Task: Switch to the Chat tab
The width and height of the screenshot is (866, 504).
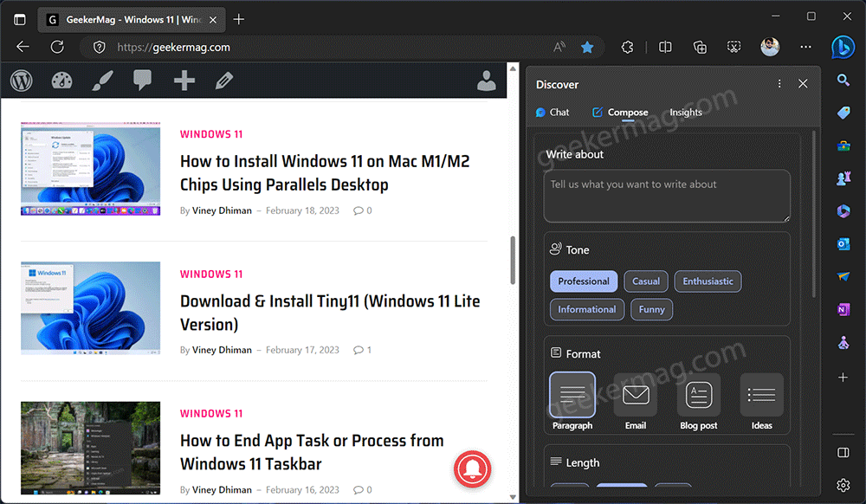Action: coord(553,112)
